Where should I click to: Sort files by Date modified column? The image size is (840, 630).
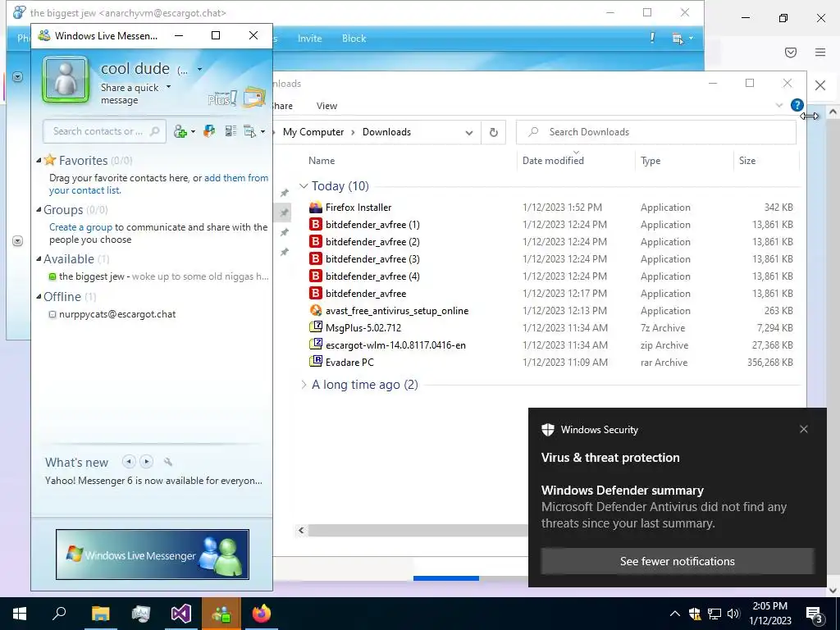click(553, 161)
